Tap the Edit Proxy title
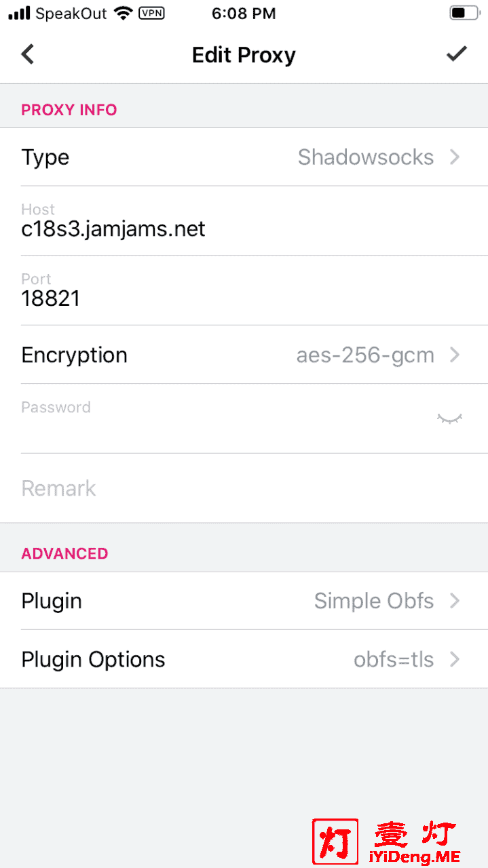Screen dimensions: 488x868 click(244, 55)
